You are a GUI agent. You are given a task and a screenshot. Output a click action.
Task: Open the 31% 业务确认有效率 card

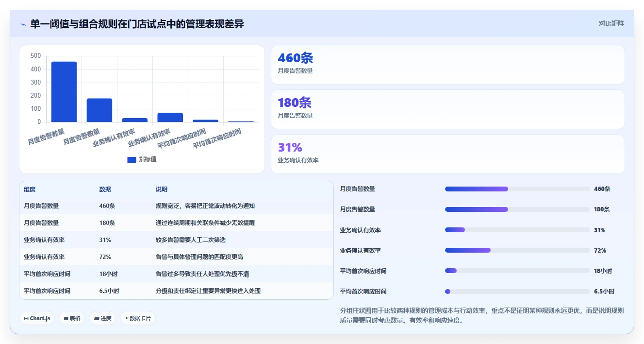(447, 154)
